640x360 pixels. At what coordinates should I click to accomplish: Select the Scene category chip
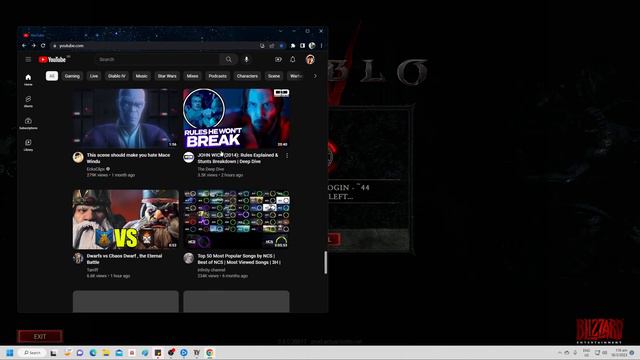point(274,76)
